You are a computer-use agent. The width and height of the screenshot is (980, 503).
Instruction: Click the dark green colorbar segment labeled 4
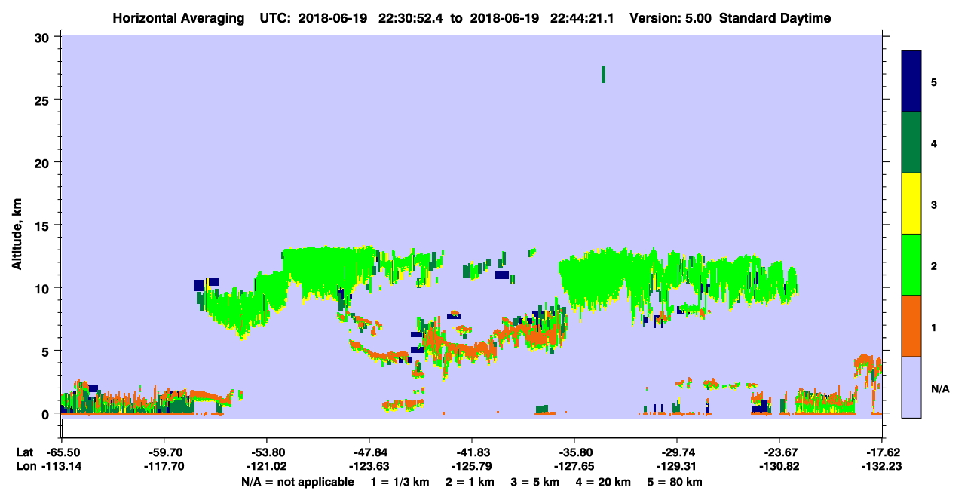[911, 143]
